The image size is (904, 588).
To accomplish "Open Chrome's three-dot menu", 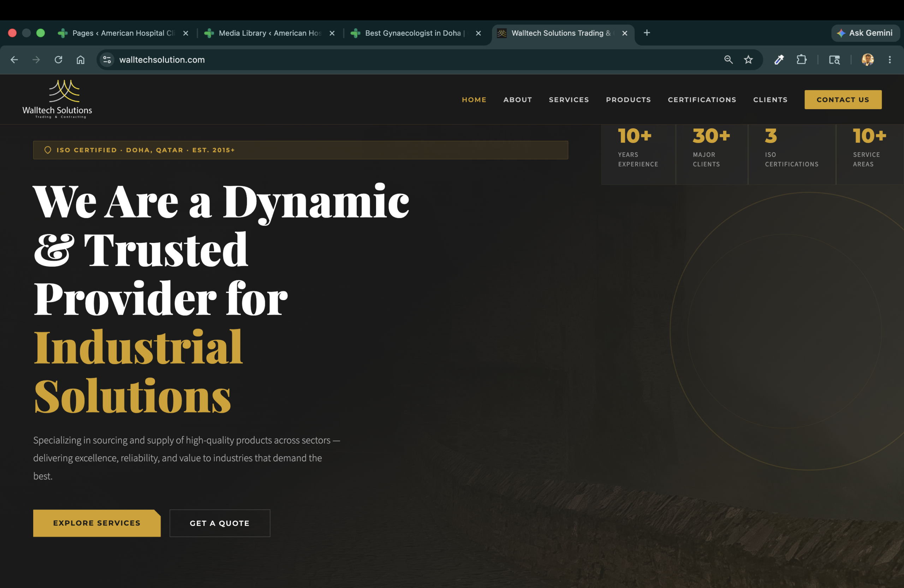I will tap(890, 60).
